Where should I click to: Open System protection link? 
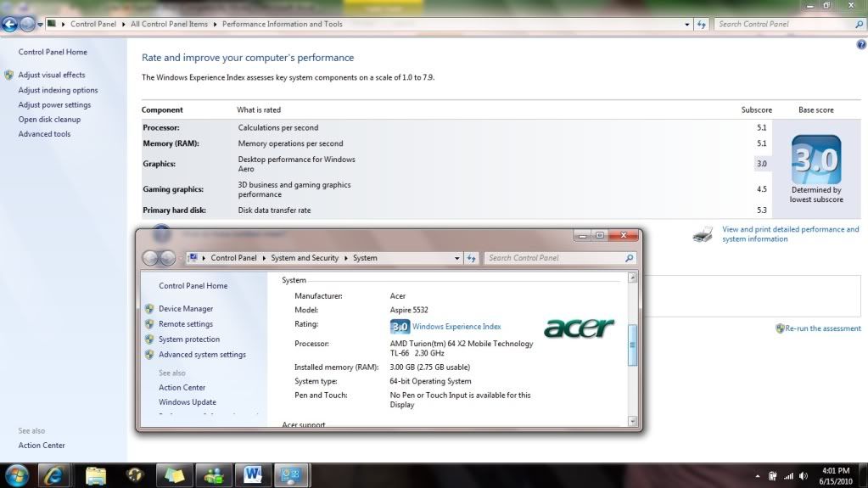(x=189, y=339)
